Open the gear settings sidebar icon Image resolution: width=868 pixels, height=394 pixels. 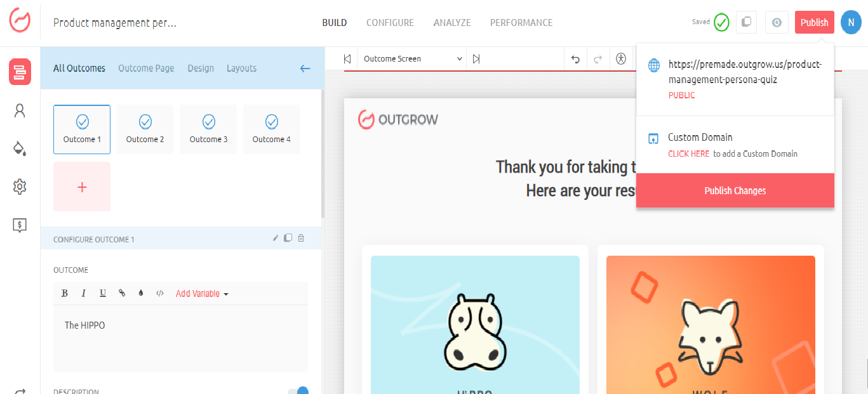(20, 187)
